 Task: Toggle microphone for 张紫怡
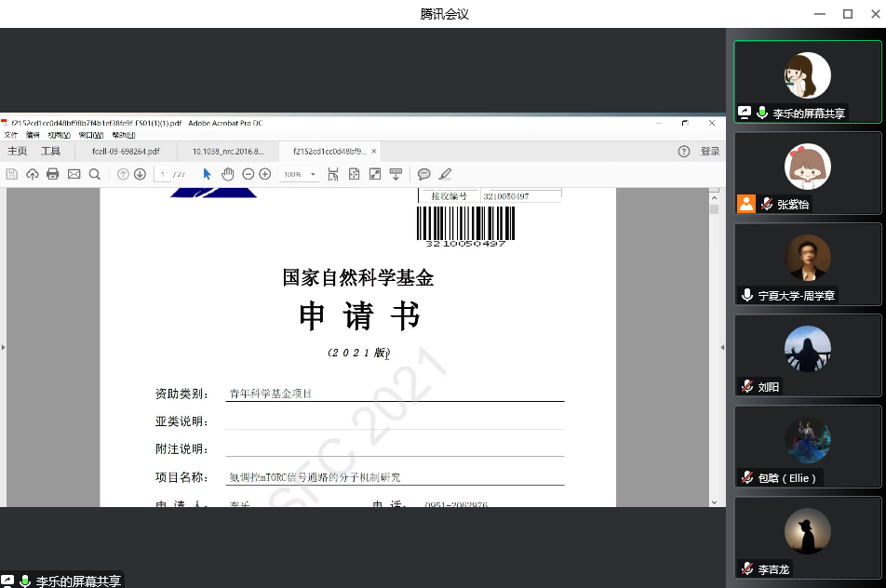pyautogui.click(x=767, y=204)
